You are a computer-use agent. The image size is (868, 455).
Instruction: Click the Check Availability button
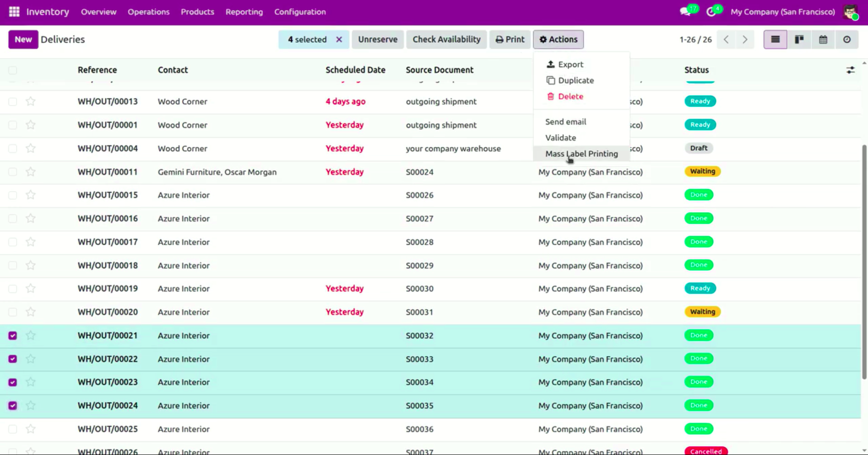coord(446,39)
